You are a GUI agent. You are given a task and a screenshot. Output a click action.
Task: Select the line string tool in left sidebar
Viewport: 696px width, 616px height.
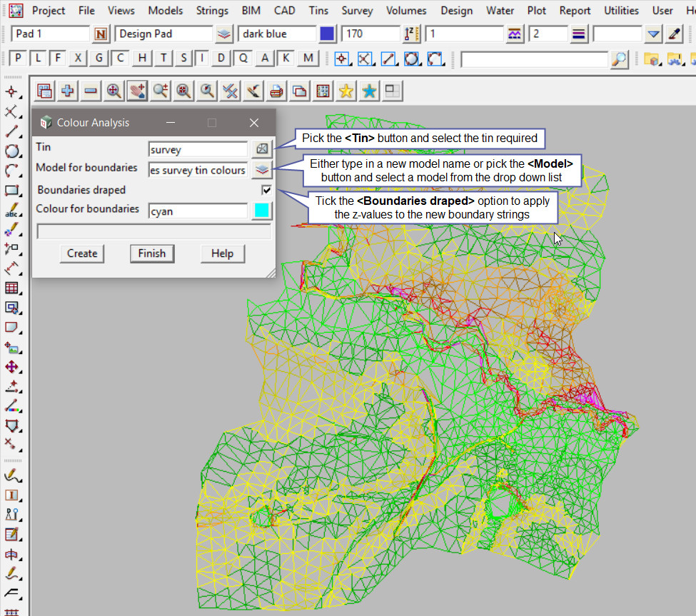(x=11, y=131)
